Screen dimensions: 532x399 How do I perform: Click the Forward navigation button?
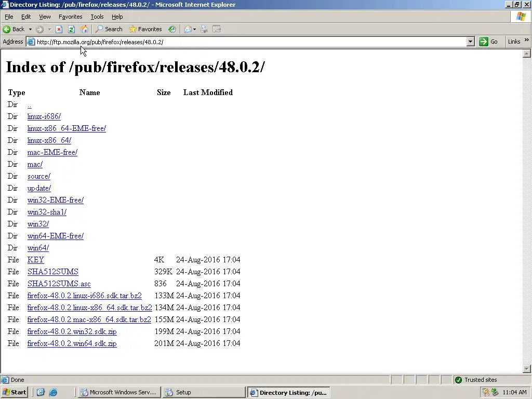tap(39, 29)
